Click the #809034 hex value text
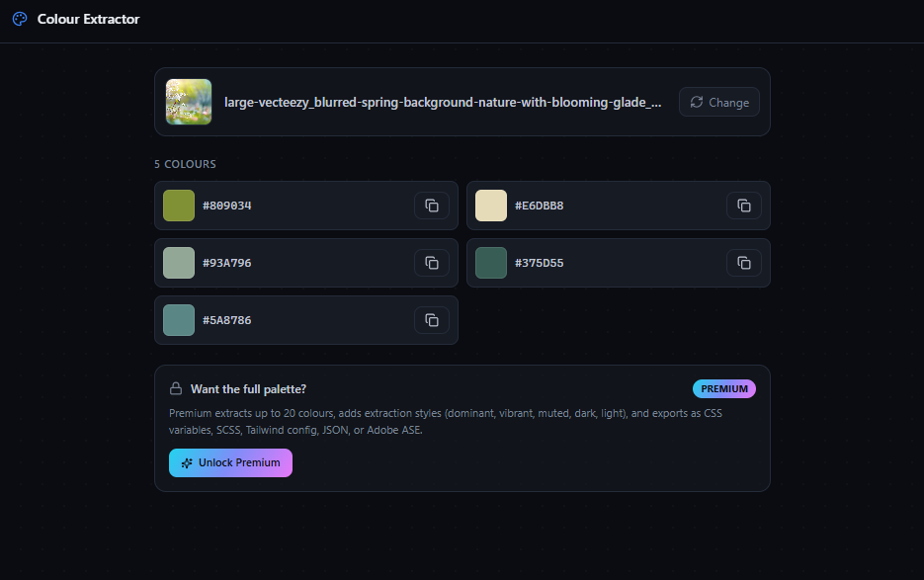This screenshot has height=580, width=924. pos(227,206)
